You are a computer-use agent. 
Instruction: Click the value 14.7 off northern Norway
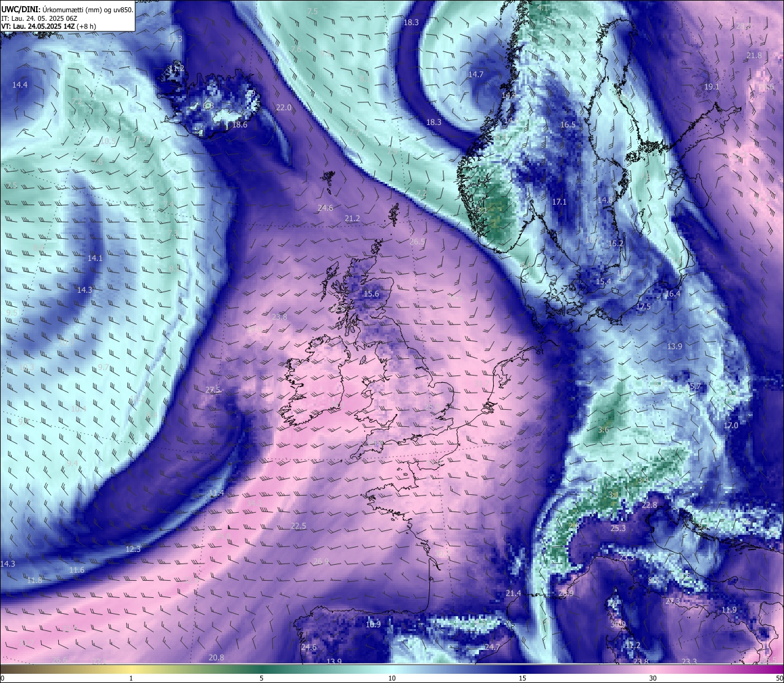(476, 74)
